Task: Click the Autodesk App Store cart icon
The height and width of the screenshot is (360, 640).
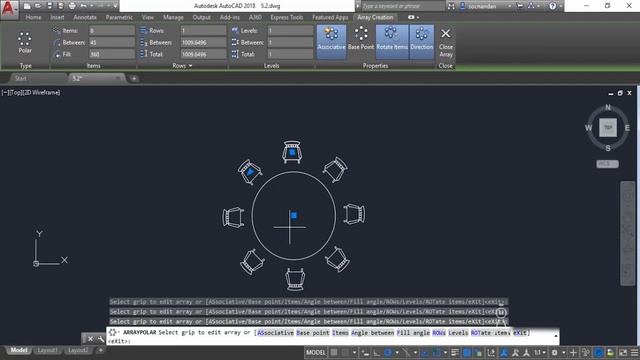Action: pyautogui.click(x=520, y=6)
